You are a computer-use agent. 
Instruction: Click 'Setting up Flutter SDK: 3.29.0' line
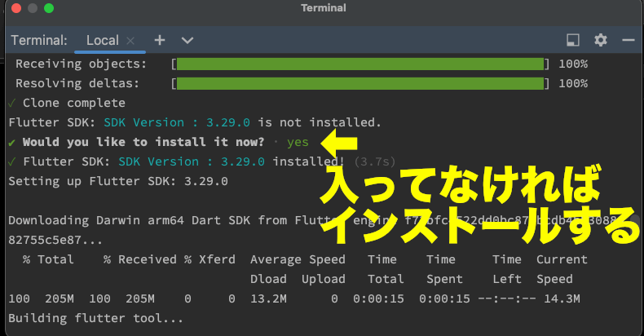(x=118, y=181)
